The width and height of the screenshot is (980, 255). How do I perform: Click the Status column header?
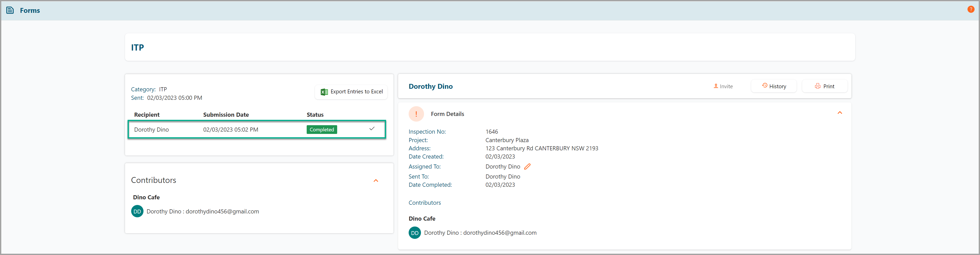[315, 115]
